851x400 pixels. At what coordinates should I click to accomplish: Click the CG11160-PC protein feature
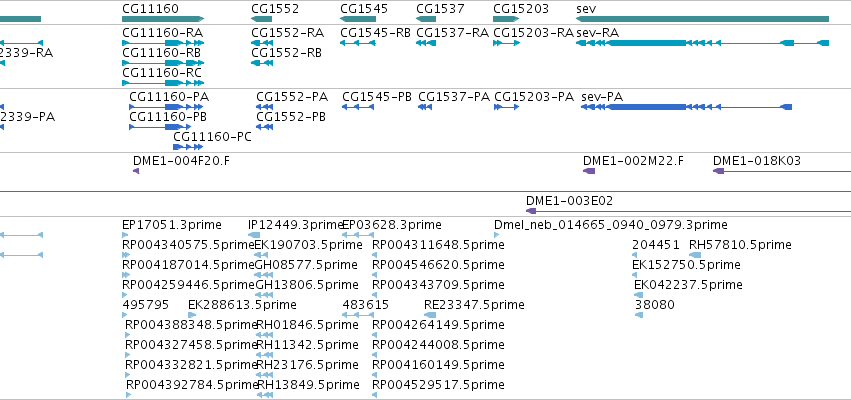point(188,147)
